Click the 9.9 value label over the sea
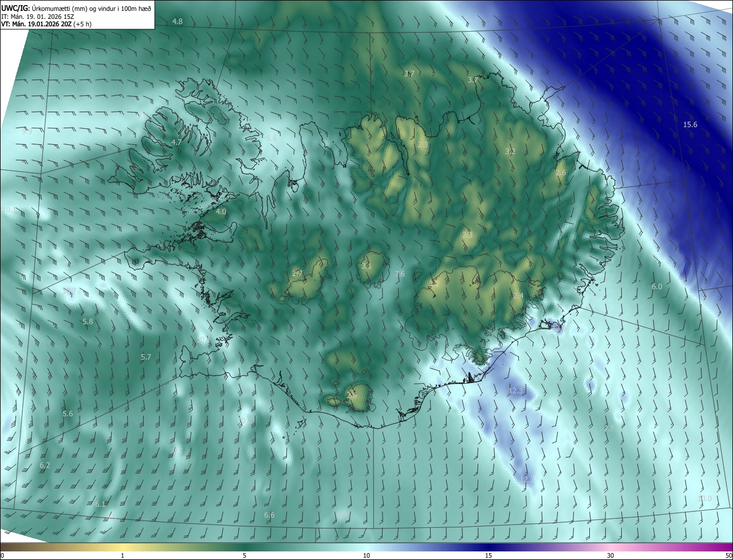Image resolution: width=733 pixels, height=560 pixels. tap(27, 131)
